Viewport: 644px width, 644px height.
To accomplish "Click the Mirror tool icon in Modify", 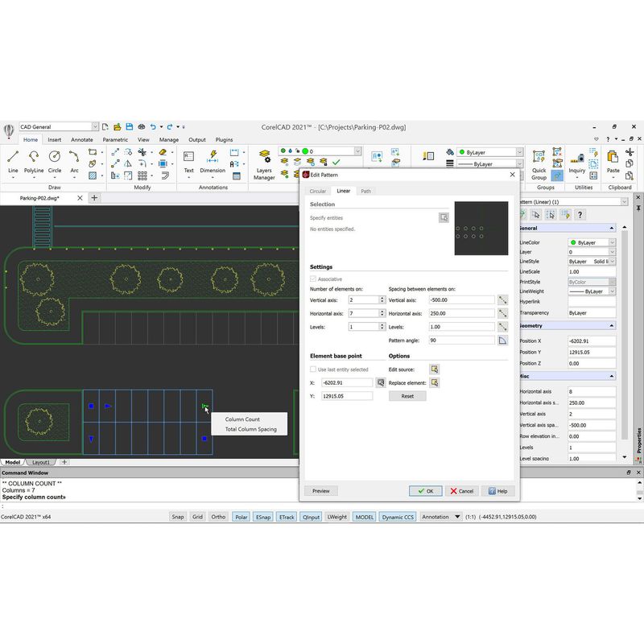I will (128, 164).
